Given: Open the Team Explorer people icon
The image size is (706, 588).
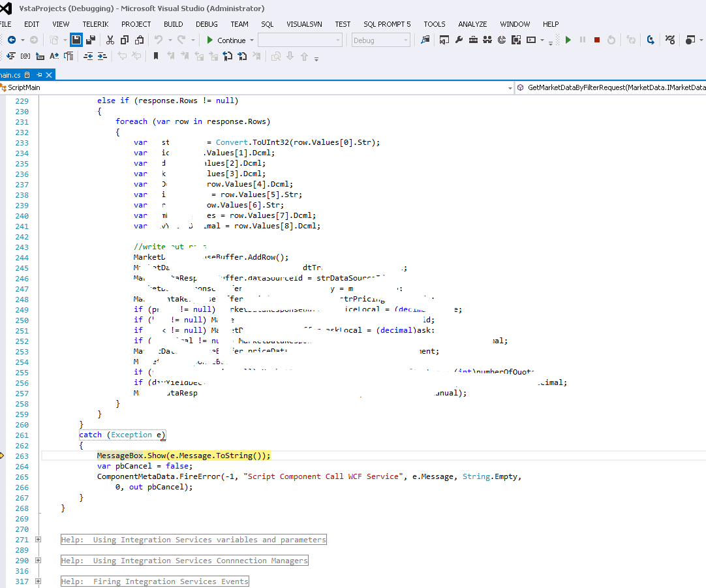Looking at the screenshot, I should tap(487, 40).
